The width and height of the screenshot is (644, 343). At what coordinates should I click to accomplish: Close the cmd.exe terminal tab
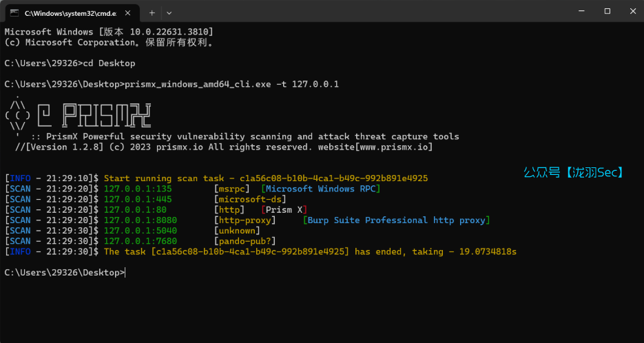click(x=128, y=12)
